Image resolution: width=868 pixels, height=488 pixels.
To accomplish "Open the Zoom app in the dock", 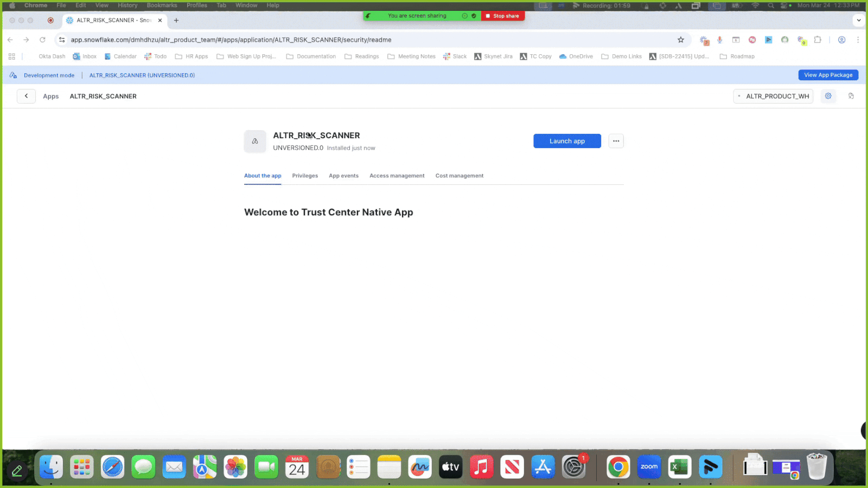I will (649, 467).
